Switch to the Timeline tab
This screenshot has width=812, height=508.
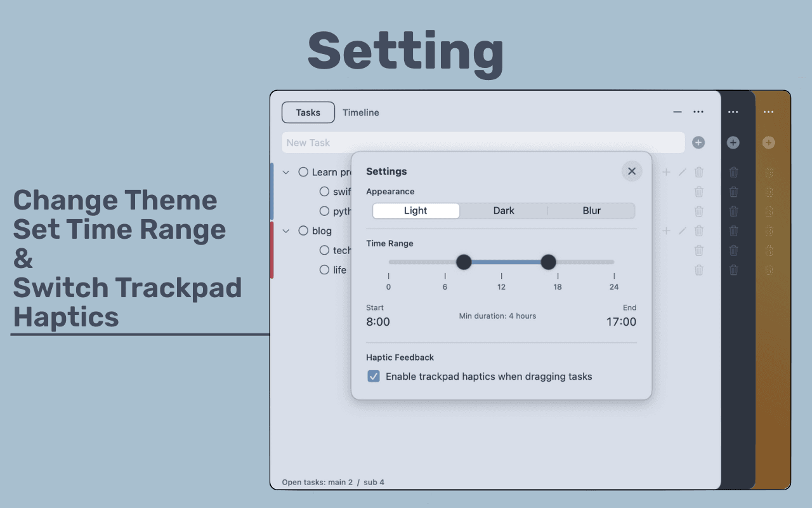pyautogui.click(x=360, y=112)
